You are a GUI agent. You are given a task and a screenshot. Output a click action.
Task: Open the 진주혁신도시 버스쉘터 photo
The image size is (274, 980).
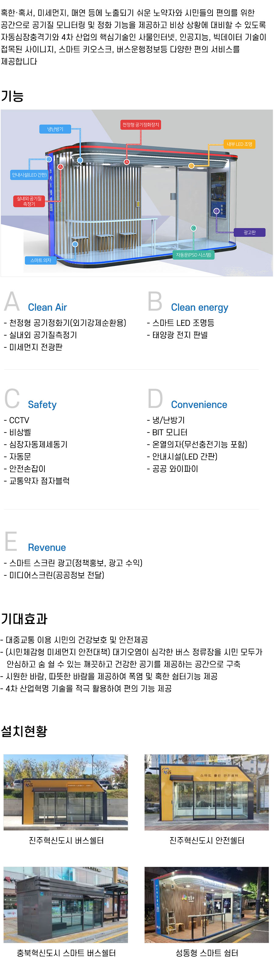[x=66, y=792]
